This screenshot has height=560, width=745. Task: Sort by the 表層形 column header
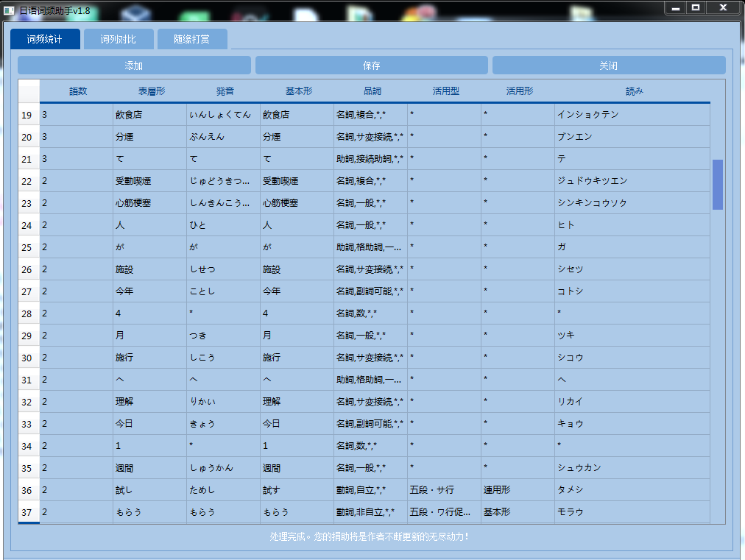pyautogui.click(x=152, y=91)
